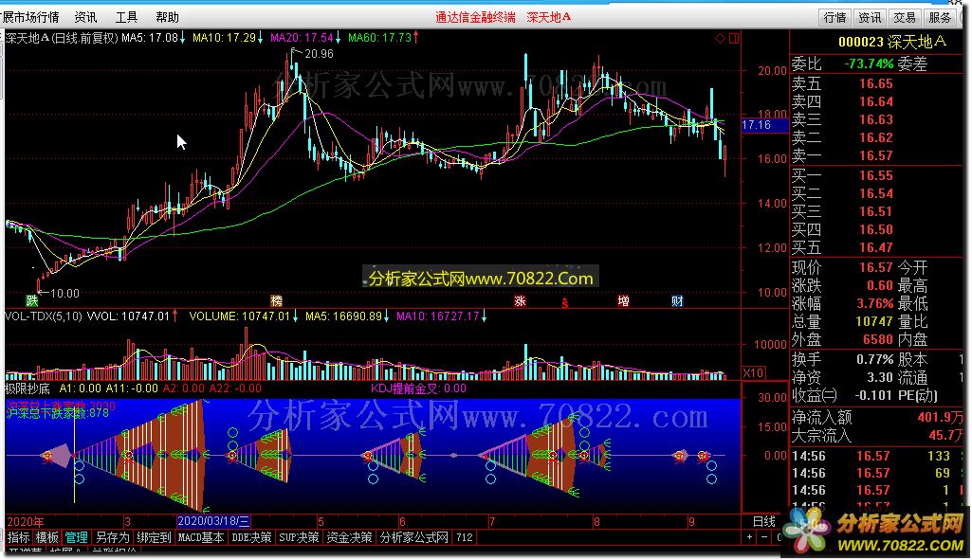The height and width of the screenshot is (560, 972).
Task: Switch to the 分析家公式网 tab
Action: pos(413,537)
